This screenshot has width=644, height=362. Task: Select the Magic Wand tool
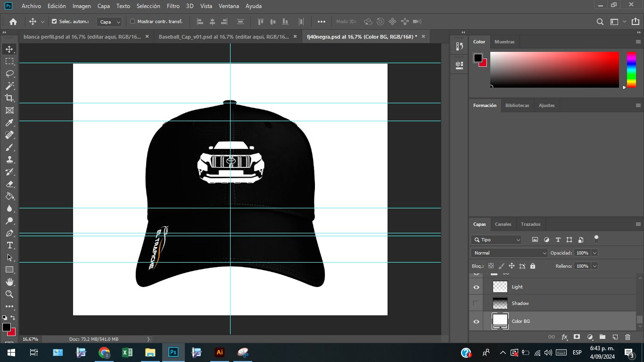tap(9, 86)
